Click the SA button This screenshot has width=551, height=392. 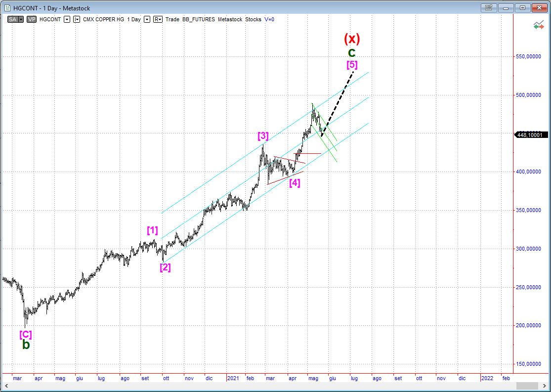tap(13, 20)
